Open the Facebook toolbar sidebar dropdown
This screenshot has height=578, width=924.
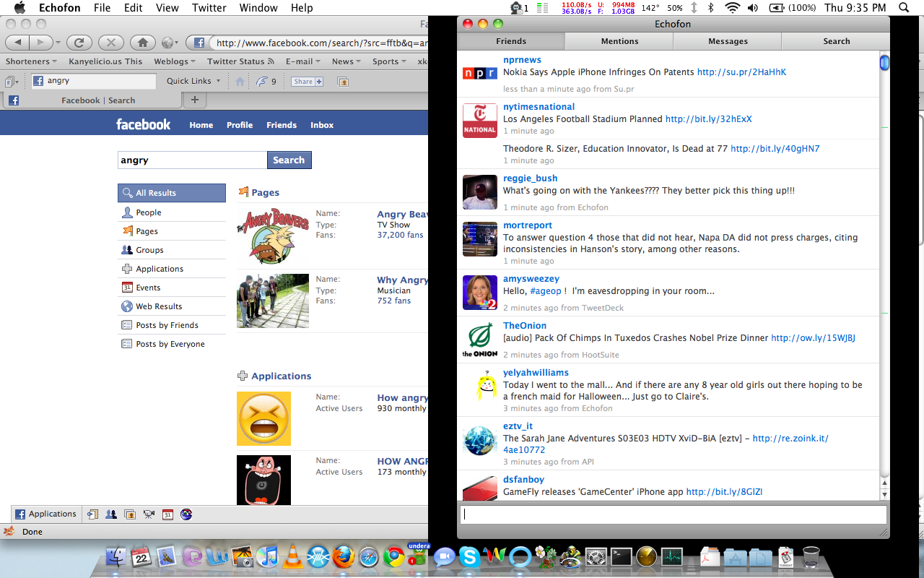(12, 81)
